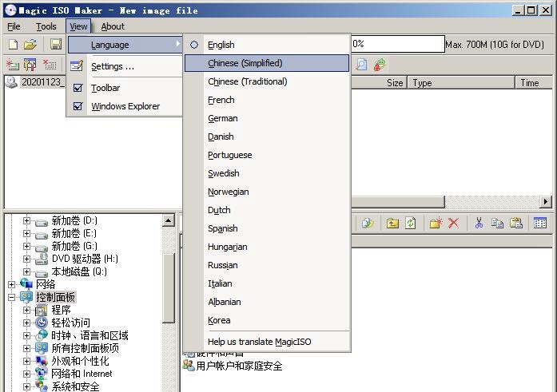The image size is (557, 392).
Task: Expand the 新加卷 (D:) tree node
Action: tap(26, 220)
